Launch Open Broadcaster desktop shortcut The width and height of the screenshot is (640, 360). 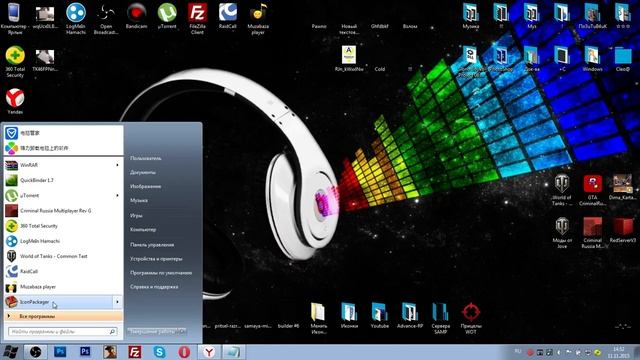tap(106, 18)
